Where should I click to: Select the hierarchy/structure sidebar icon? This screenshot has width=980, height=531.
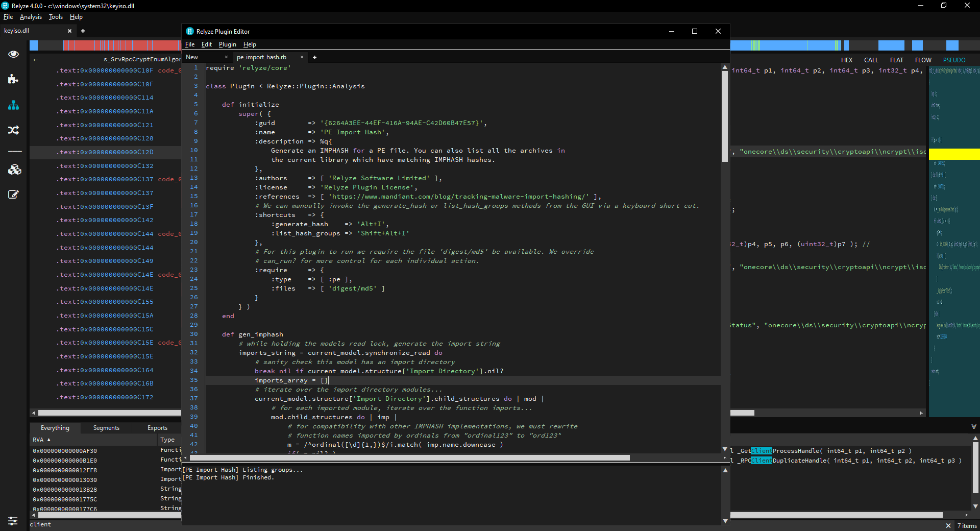14,106
